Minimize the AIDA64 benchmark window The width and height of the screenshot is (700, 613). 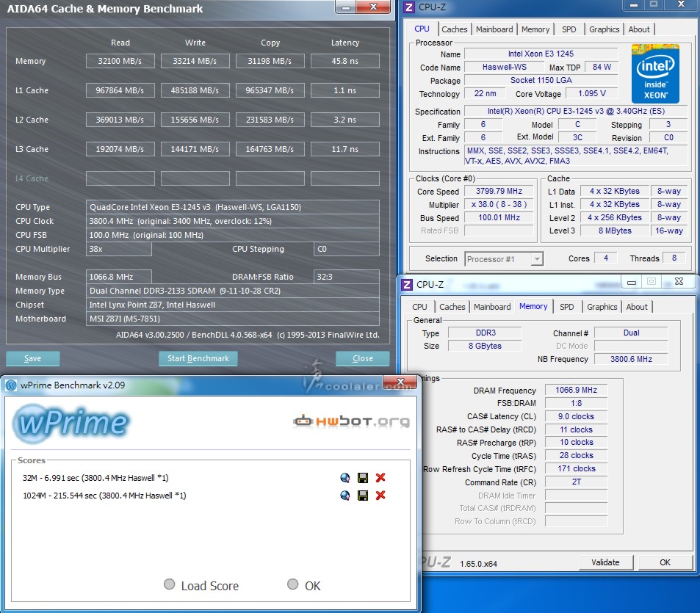point(345,7)
